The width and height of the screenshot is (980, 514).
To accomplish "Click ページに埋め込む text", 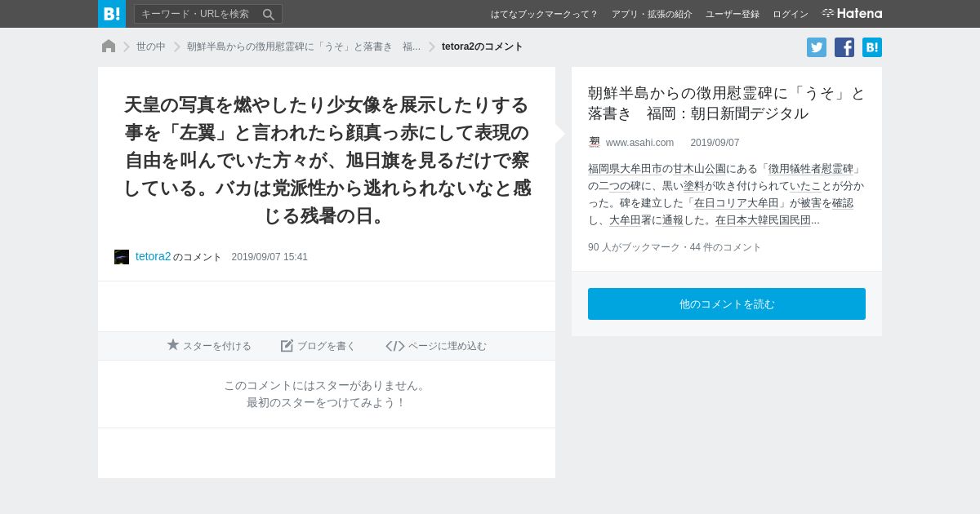I will (448, 346).
